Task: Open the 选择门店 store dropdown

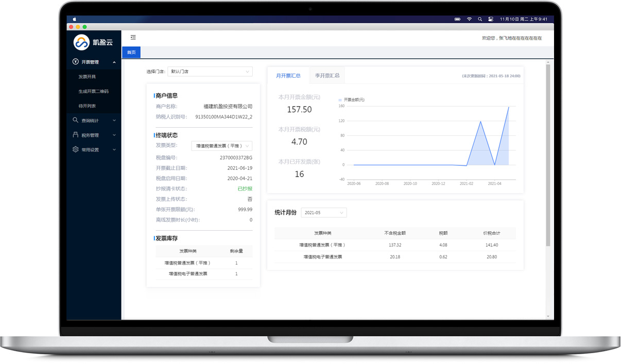Action: pyautogui.click(x=210, y=72)
